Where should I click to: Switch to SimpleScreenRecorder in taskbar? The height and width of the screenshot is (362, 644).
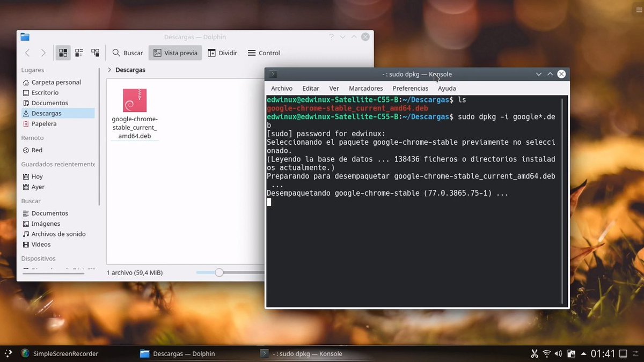60,353
